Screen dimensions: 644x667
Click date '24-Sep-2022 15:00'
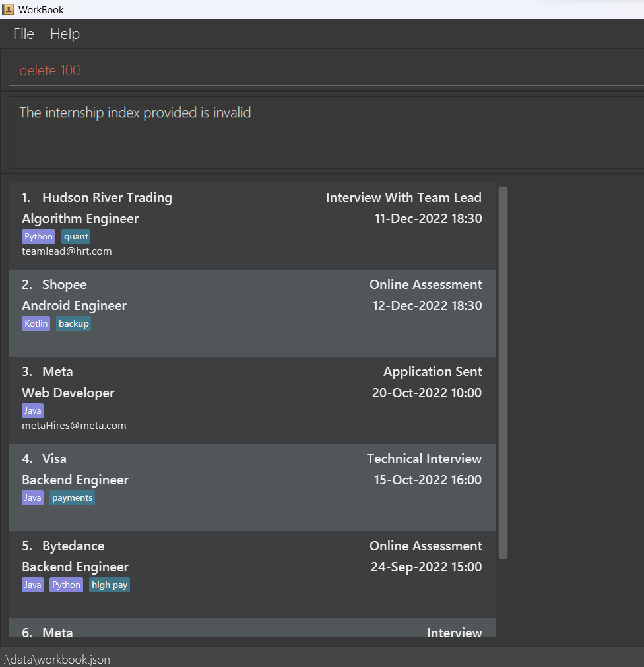(426, 567)
